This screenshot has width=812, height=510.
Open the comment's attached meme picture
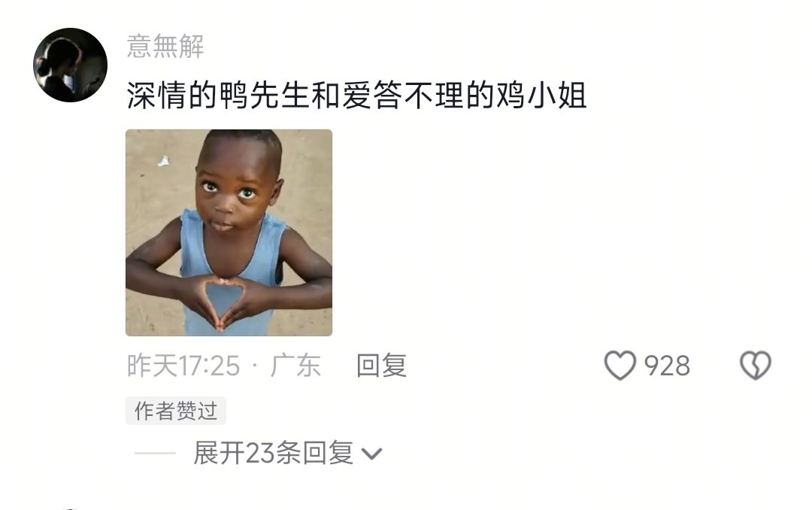coord(229,232)
